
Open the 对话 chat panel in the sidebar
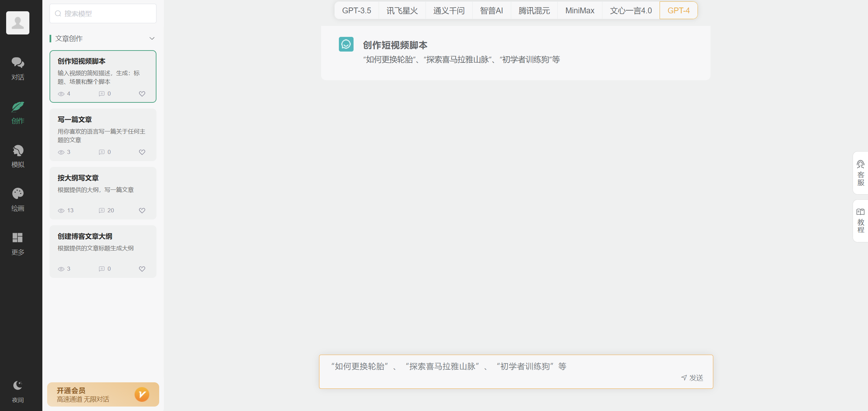17,68
